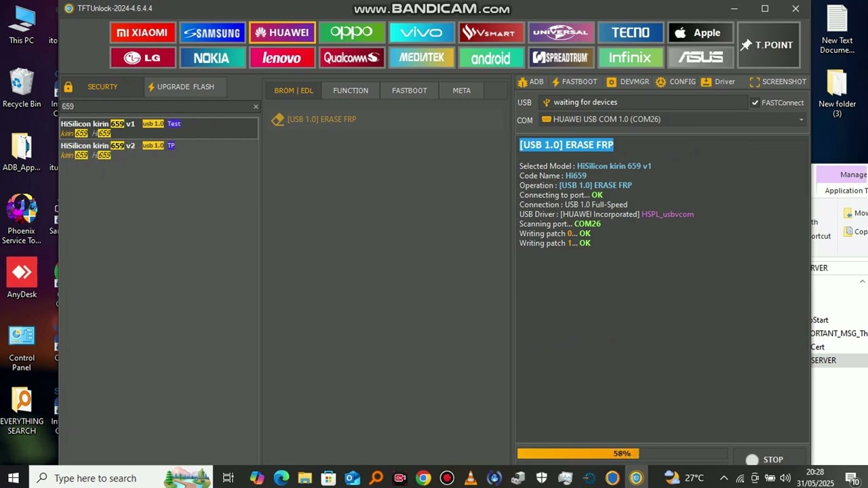The height and width of the screenshot is (488, 868).
Task: Click the HSPL_usbvcom driver text in log
Action: click(667, 214)
